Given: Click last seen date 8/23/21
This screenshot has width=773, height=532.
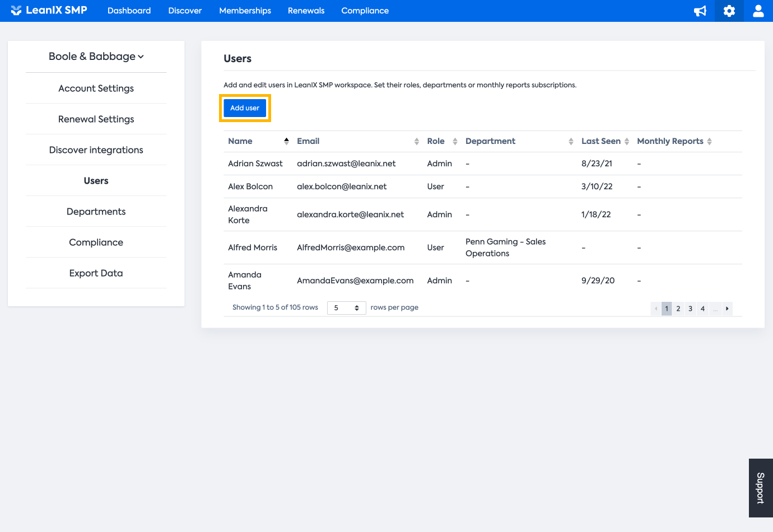Looking at the screenshot, I should [x=597, y=164].
